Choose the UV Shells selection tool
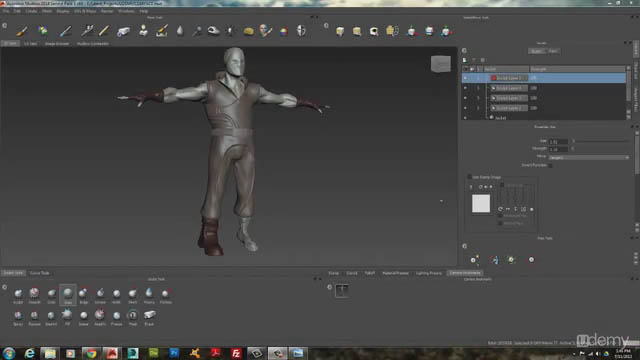Screen dimensions: 640x360 [x=392, y=31]
